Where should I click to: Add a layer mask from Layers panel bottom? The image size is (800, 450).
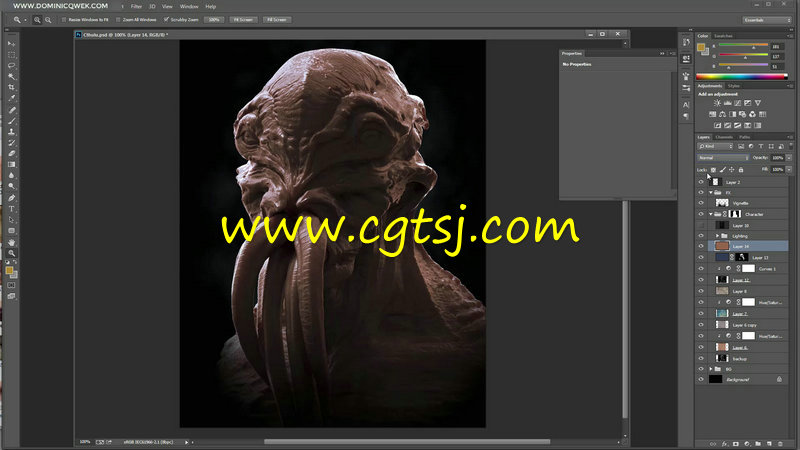736,444
